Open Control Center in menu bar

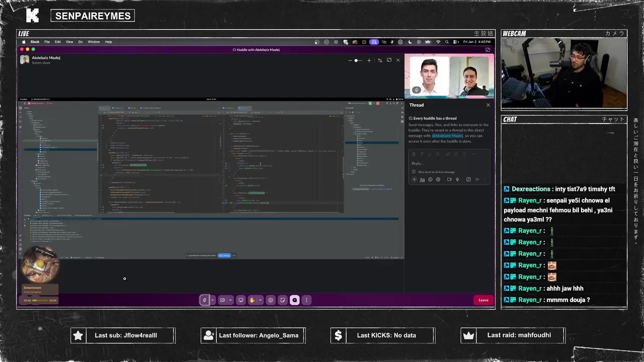(x=455, y=42)
